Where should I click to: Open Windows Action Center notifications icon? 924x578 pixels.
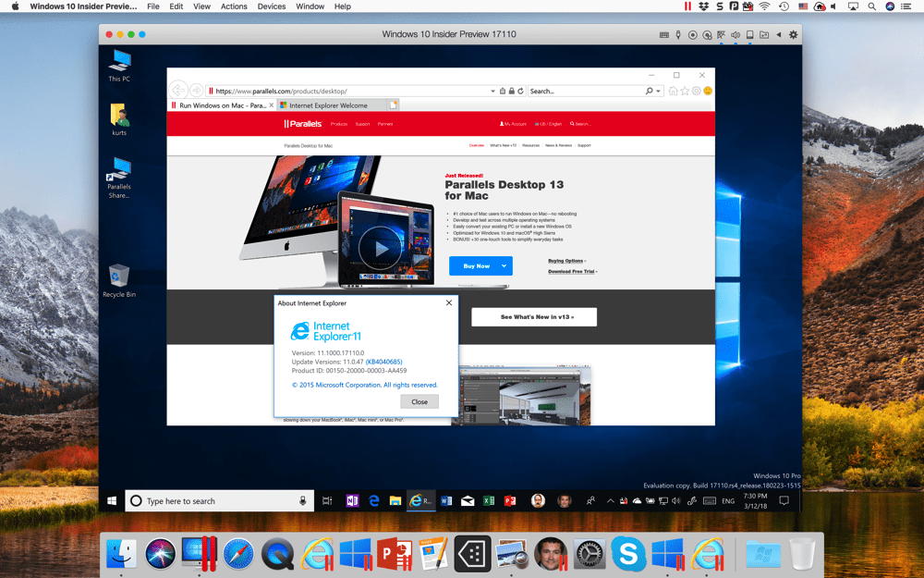pyautogui.click(x=784, y=500)
